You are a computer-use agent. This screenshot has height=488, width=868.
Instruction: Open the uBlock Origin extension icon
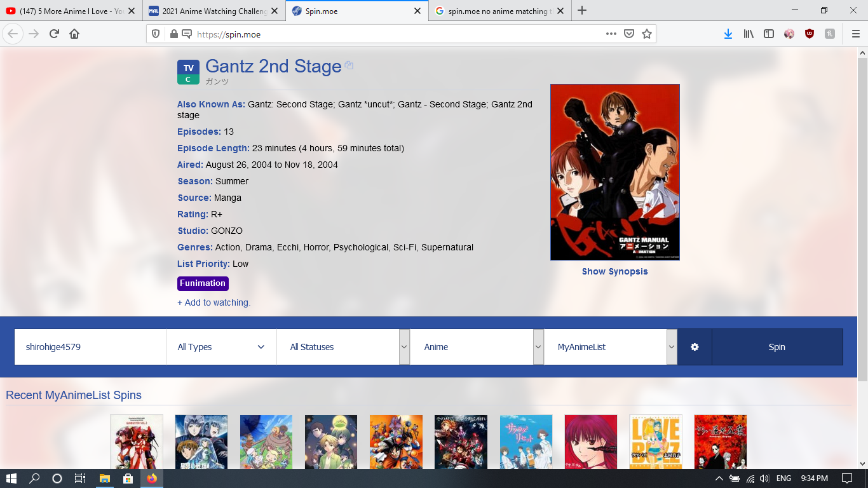coord(809,34)
